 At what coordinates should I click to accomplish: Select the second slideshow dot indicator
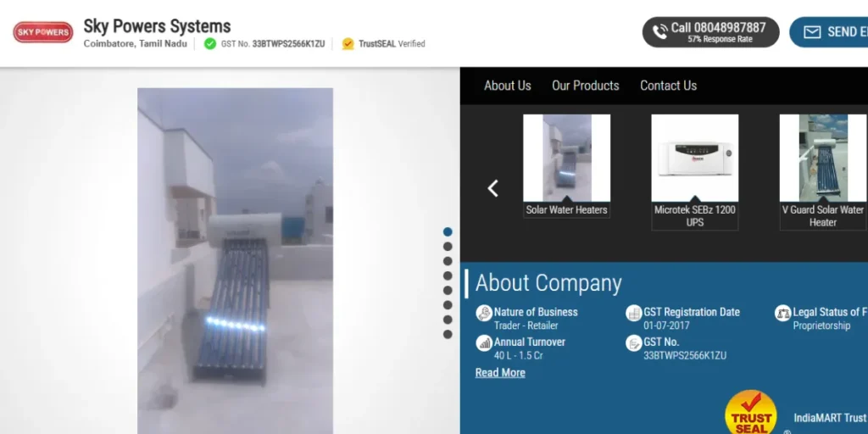point(448,247)
